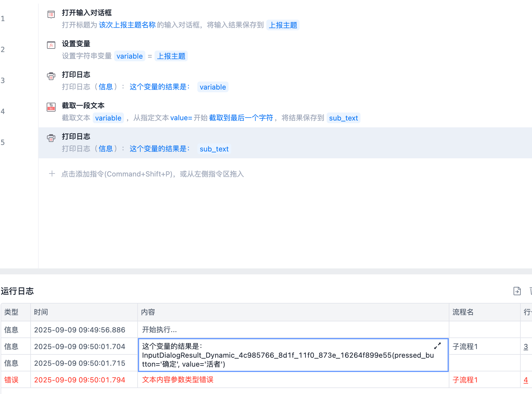Select the 上报主题 variable tag in step 1
This screenshot has height=394, width=532.
point(283,25)
